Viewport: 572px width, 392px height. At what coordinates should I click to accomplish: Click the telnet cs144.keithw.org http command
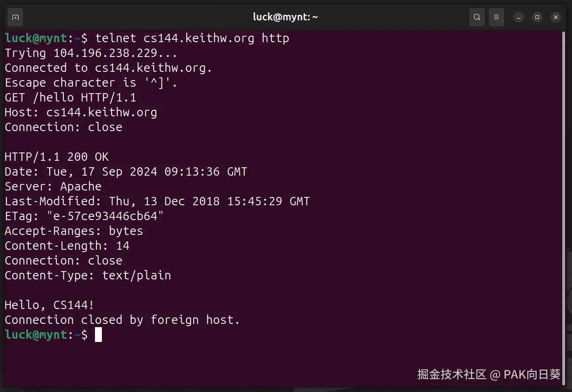pyautogui.click(x=192, y=38)
